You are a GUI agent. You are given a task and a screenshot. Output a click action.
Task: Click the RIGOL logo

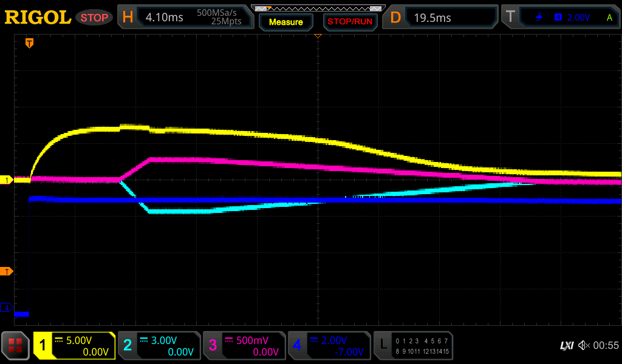point(38,18)
